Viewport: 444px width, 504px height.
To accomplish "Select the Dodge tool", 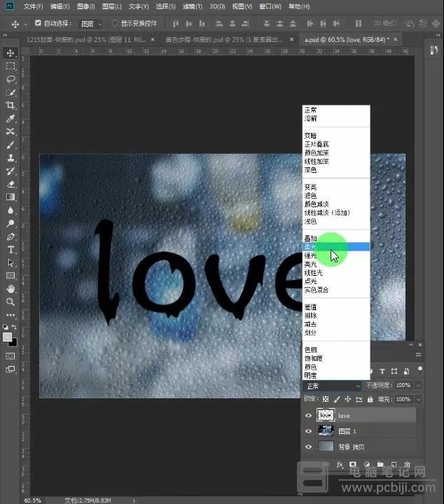I will (x=11, y=223).
